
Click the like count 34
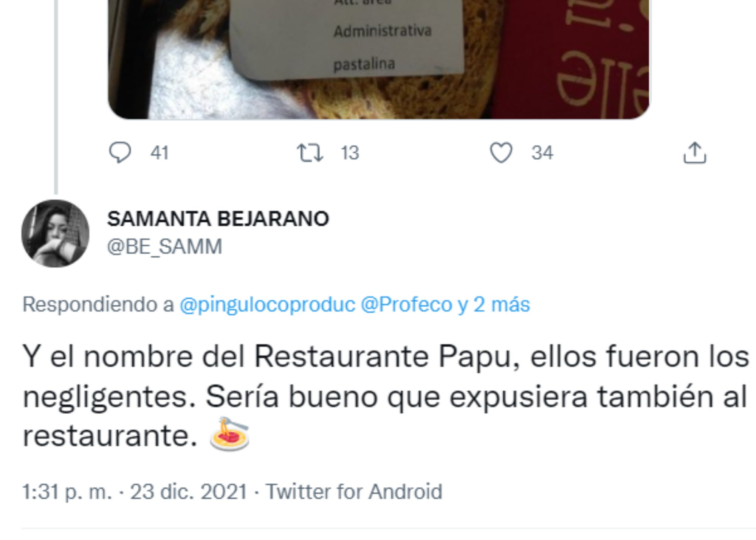[x=542, y=153]
